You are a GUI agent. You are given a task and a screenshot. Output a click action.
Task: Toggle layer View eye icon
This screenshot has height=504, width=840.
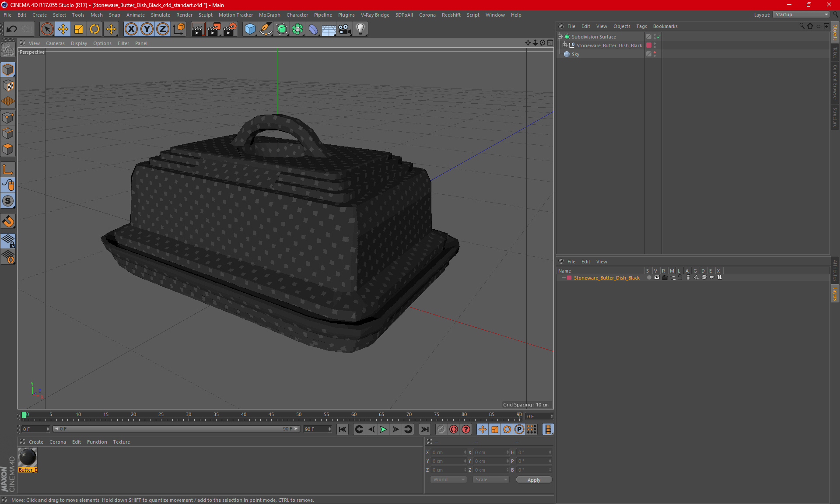[x=657, y=277]
